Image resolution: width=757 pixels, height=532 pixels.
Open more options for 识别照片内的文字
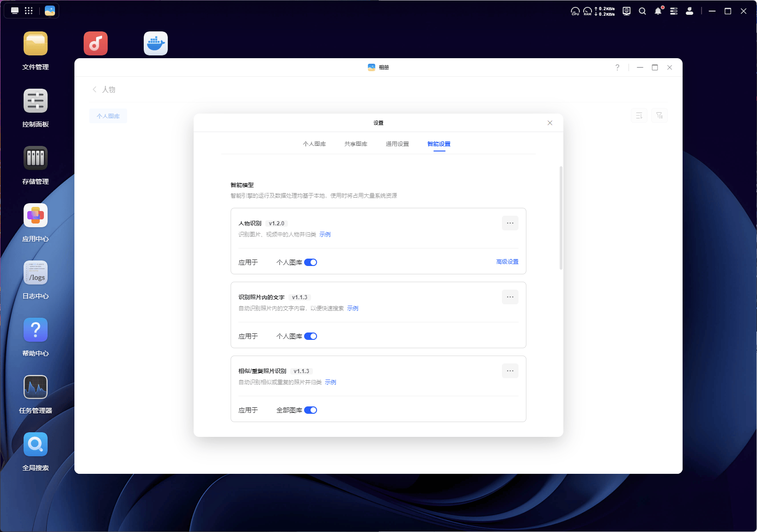click(510, 297)
